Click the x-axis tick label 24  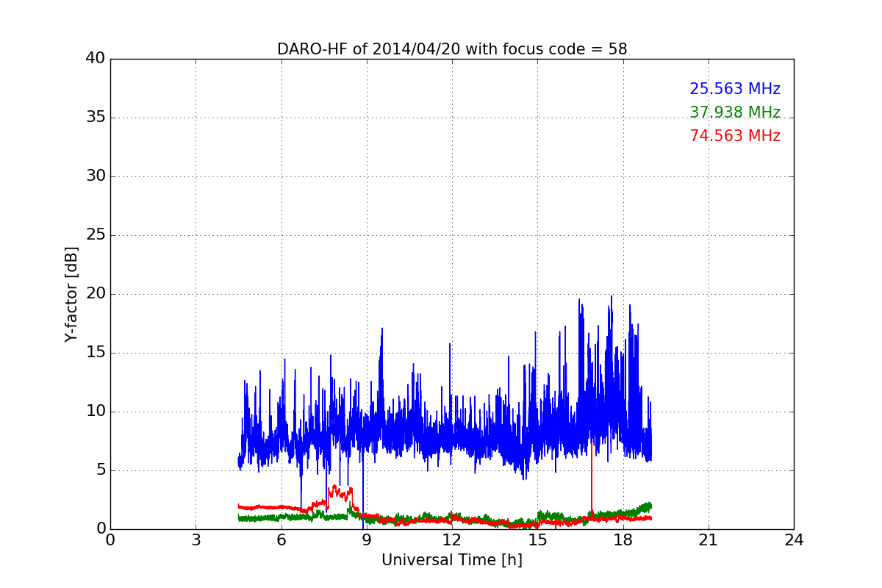[x=794, y=540]
